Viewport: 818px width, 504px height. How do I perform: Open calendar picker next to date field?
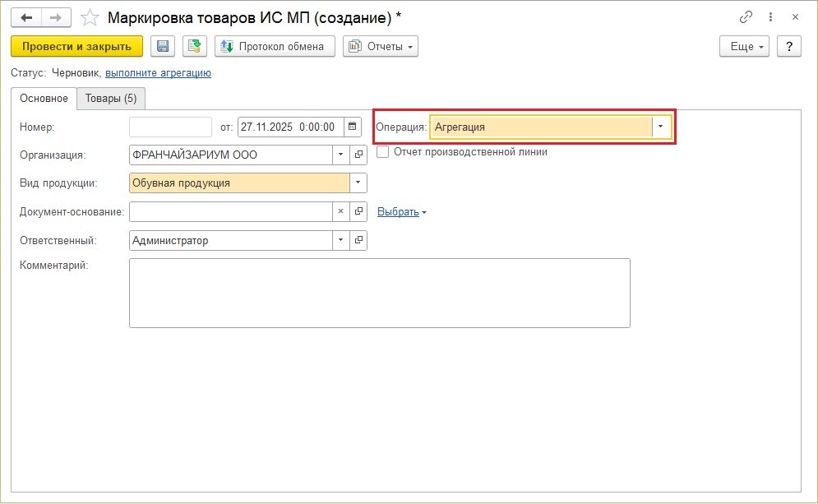pos(353,127)
